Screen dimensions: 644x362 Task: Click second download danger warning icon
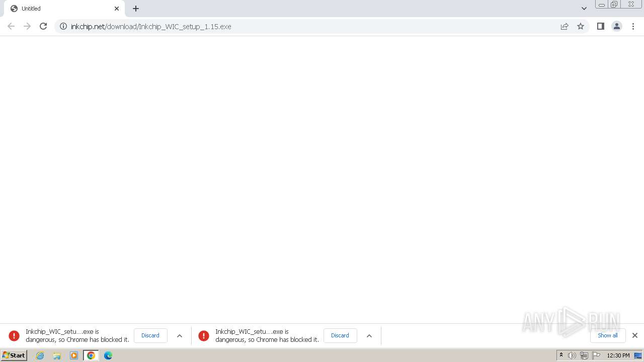pyautogui.click(x=204, y=335)
